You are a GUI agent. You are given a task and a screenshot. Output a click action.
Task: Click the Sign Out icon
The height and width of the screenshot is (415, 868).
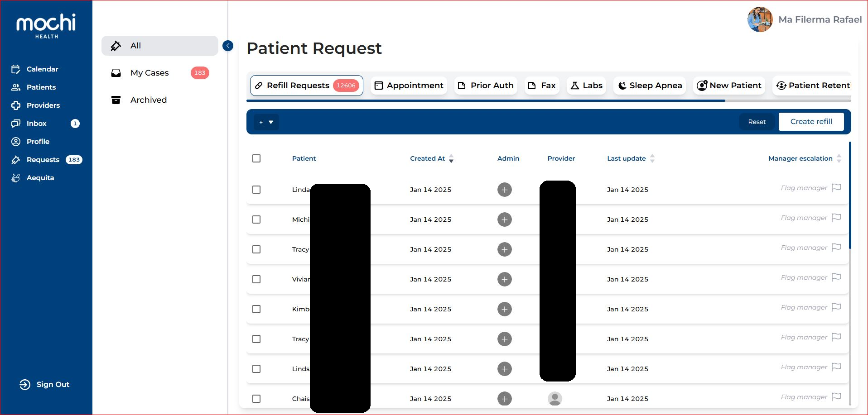click(25, 385)
